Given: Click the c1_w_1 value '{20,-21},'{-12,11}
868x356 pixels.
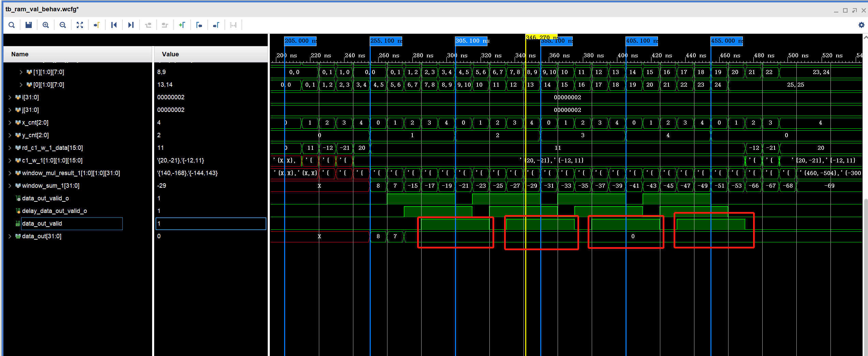Looking at the screenshot, I should 180,160.
